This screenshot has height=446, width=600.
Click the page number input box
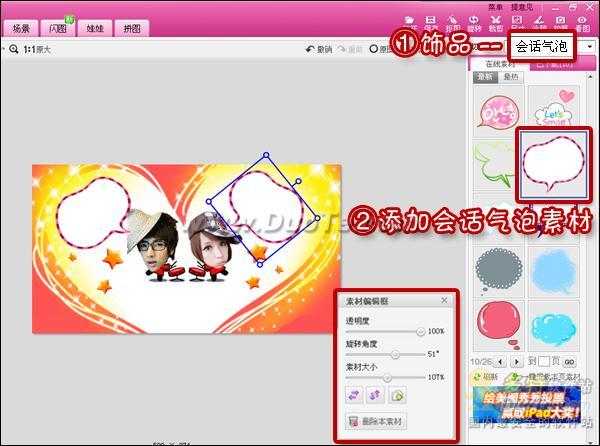click(x=544, y=361)
